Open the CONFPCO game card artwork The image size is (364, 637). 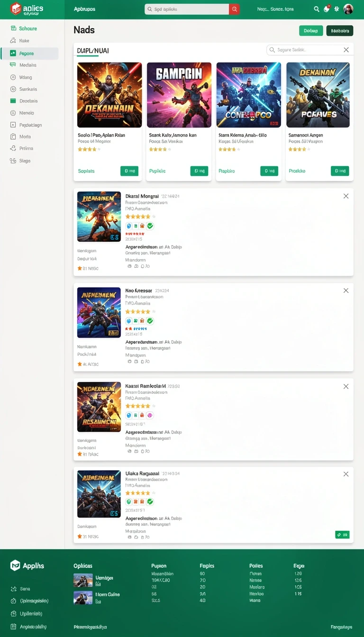(249, 95)
